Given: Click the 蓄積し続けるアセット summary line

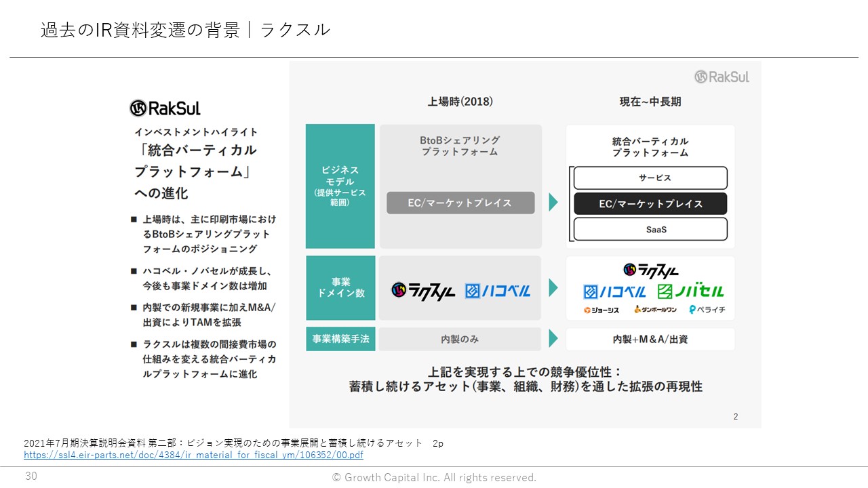Looking at the screenshot, I should pyautogui.click(x=526, y=387).
